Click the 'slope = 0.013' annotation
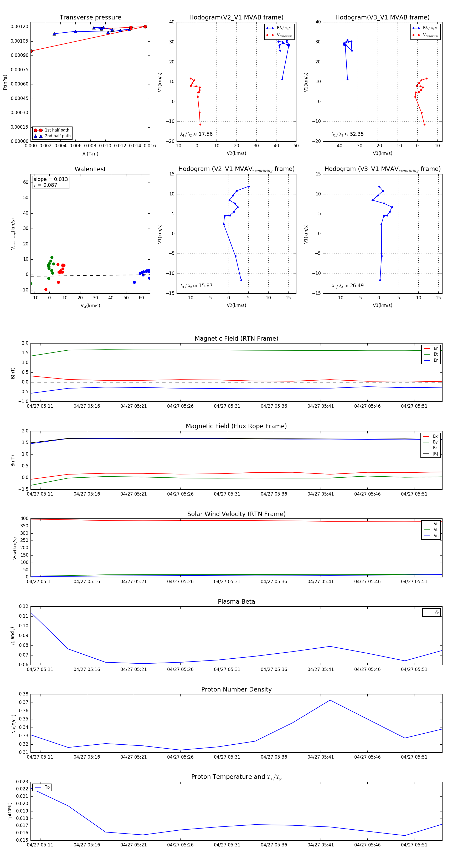Image resolution: width=473 pixels, height=868 pixels. pyautogui.click(x=50, y=179)
